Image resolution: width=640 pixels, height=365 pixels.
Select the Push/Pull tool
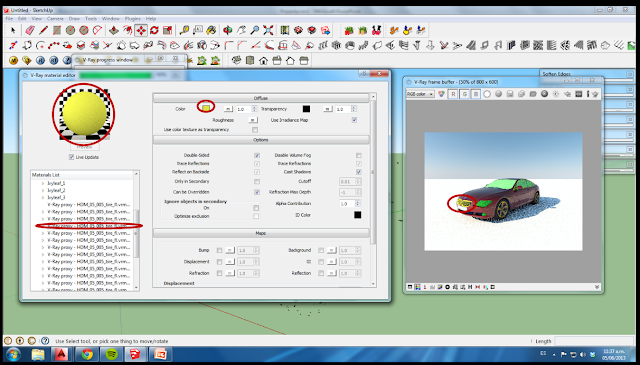(114, 30)
